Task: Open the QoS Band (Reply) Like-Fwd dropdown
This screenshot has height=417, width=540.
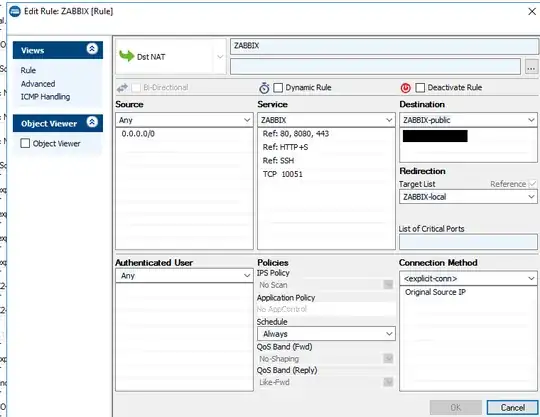Action: coord(388,382)
